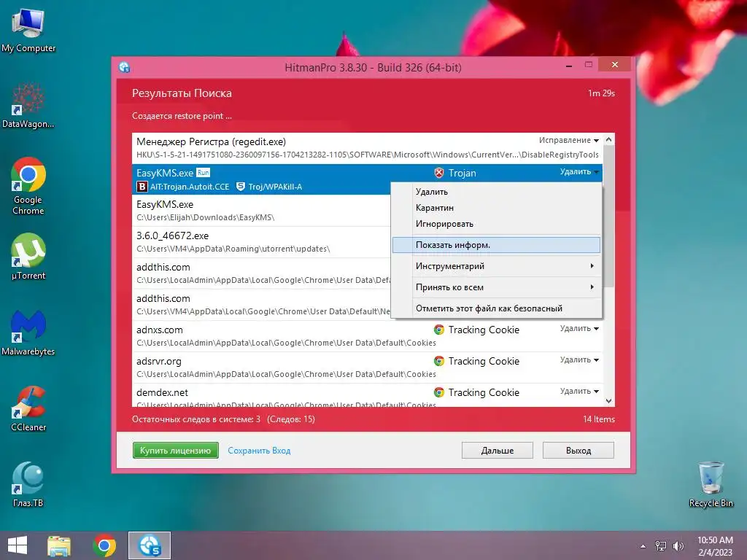Open Malwarebytes desktop shortcut
The image size is (747, 560).
[28, 332]
